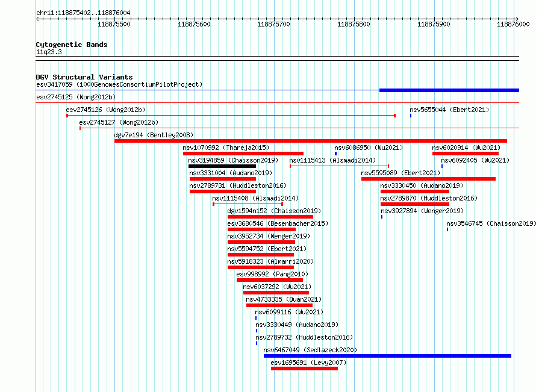The width and height of the screenshot is (536, 392).
Task: Click the nsv3952734 (Wenger2019) label
Action: click(x=269, y=236)
